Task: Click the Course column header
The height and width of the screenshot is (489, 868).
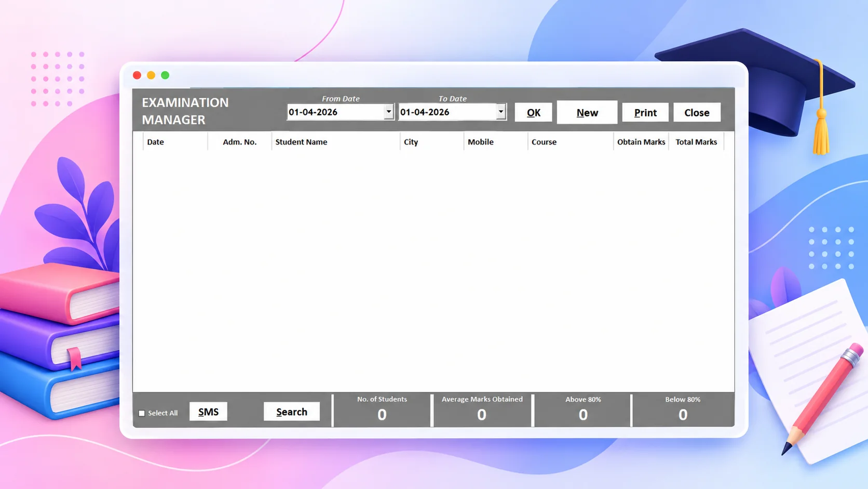Action: click(x=571, y=142)
